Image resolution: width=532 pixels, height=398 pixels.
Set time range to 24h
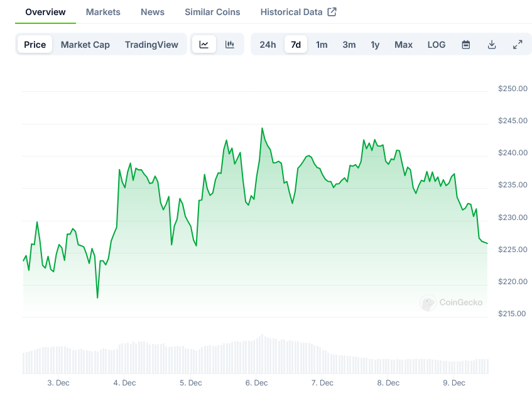[268, 45]
